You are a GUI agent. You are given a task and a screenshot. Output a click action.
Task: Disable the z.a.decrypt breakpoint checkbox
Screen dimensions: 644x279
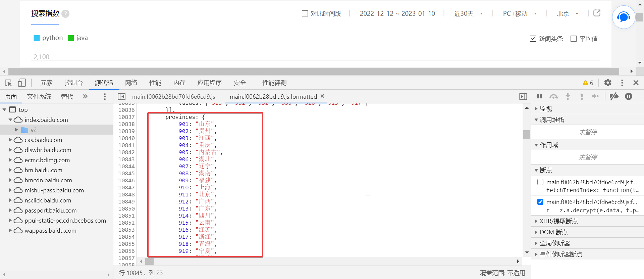[540, 202]
